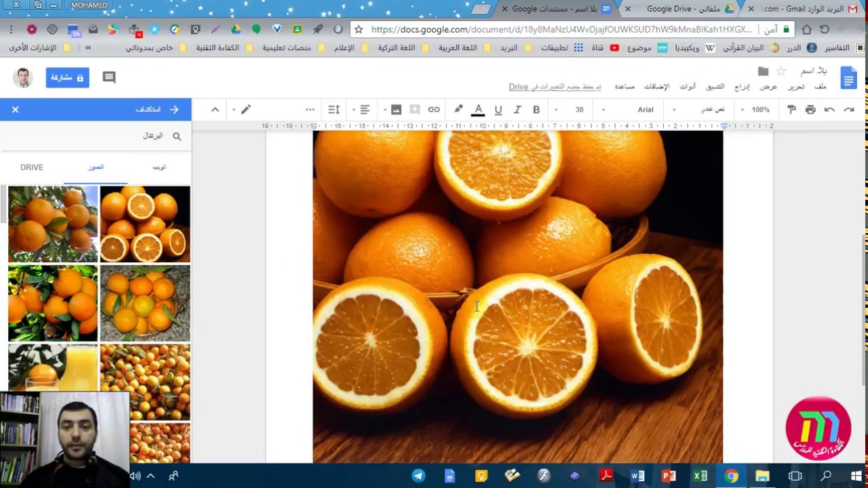868x488 pixels.
Task: Star the document
Action: [x=781, y=71]
